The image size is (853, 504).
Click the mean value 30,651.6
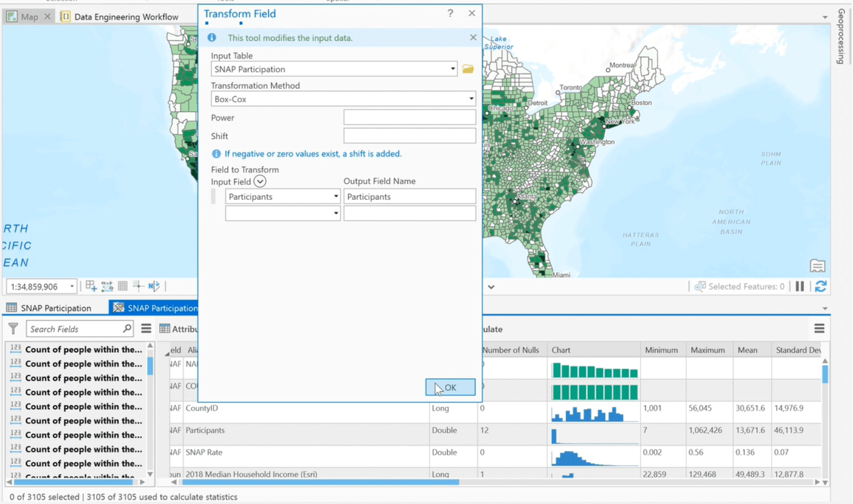click(x=750, y=409)
